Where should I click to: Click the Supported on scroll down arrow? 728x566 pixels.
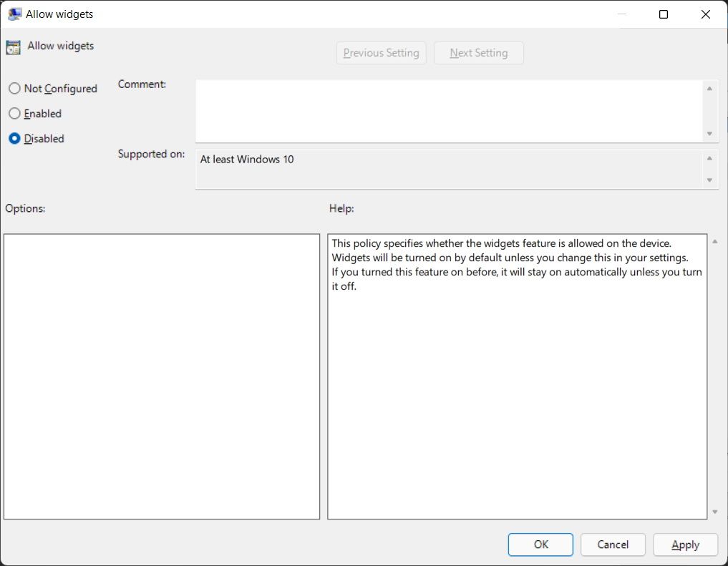pyautogui.click(x=709, y=180)
